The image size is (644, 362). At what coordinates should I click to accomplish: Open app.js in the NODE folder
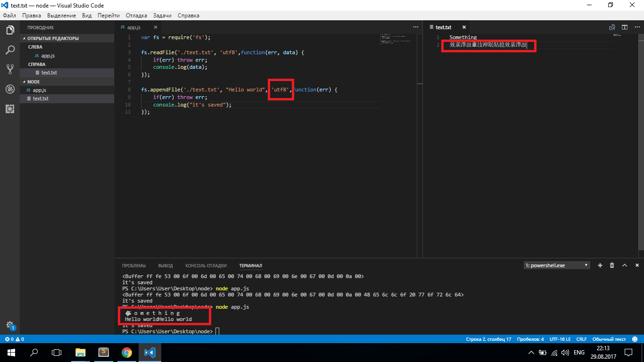[x=67, y=90]
